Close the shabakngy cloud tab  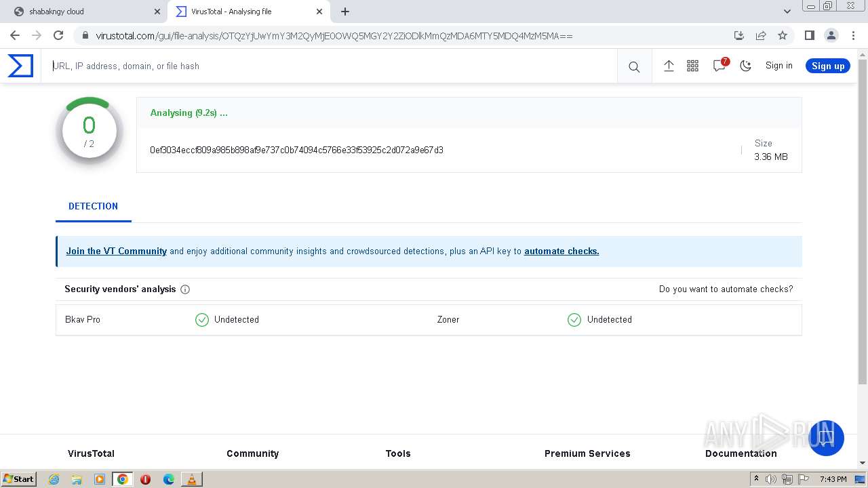point(157,12)
